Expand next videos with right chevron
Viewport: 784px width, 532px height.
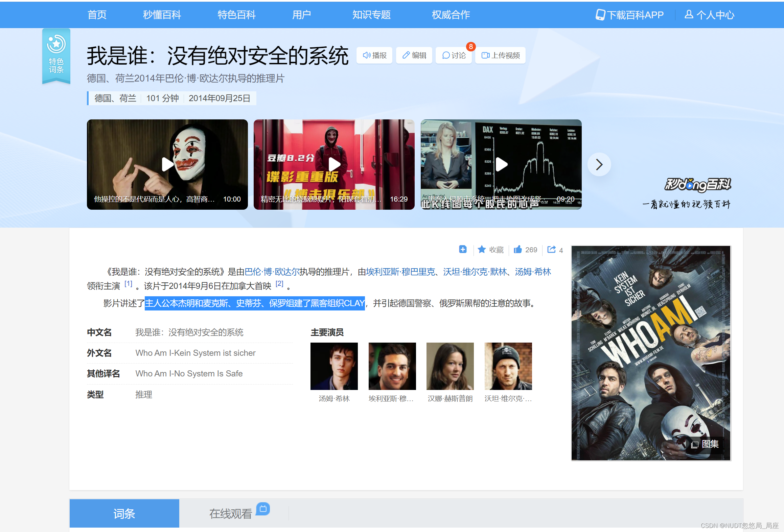[599, 165]
